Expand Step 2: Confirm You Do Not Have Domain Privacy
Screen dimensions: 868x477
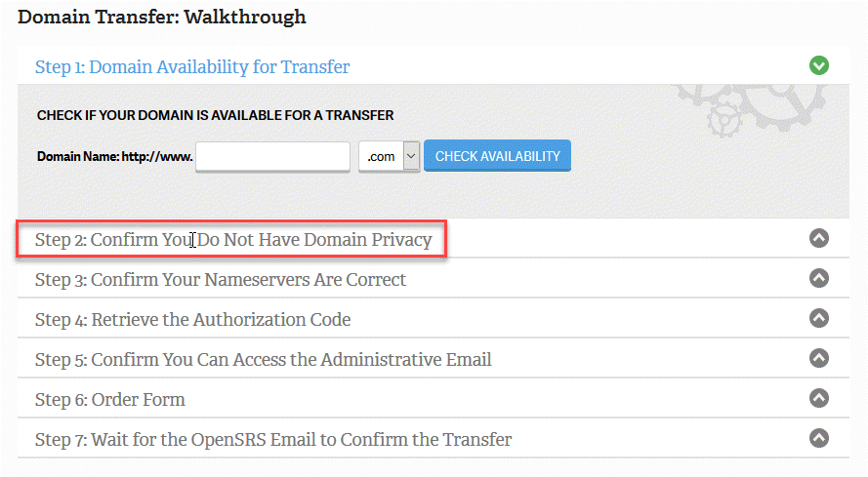[232, 239]
